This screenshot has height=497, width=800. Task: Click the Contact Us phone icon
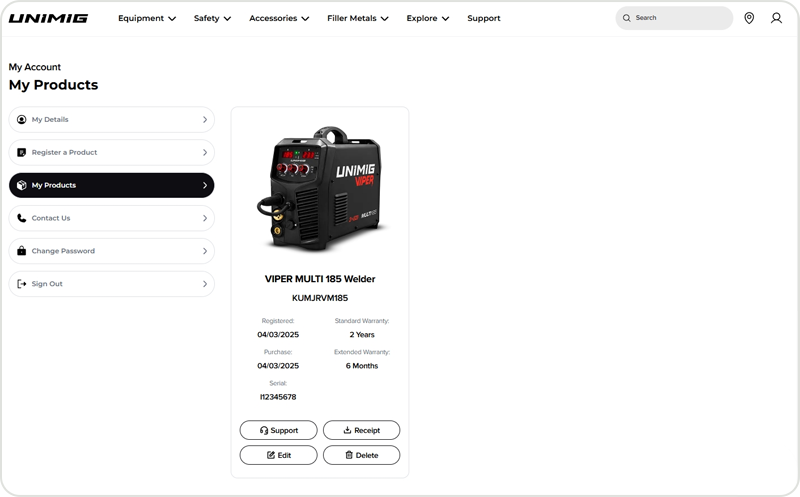[22, 218]
